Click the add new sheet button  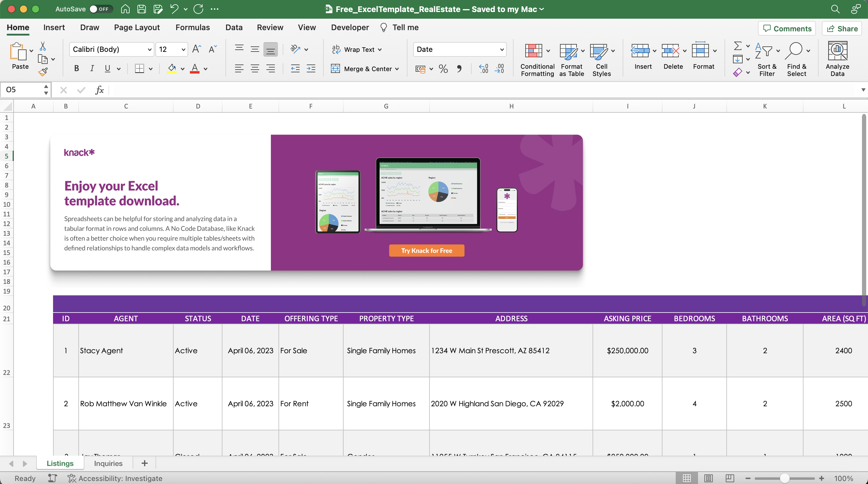(x=144, y=463)
